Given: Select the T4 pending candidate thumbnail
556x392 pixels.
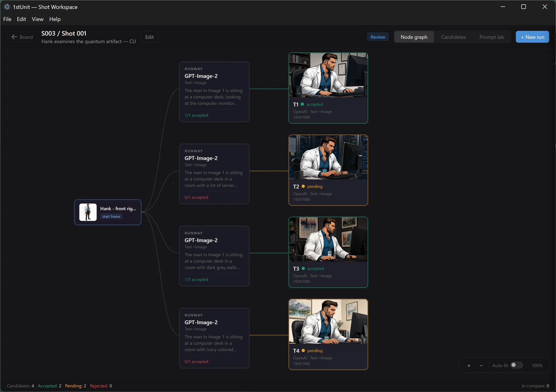Looking at the screenshot, I should coord(328,321).
